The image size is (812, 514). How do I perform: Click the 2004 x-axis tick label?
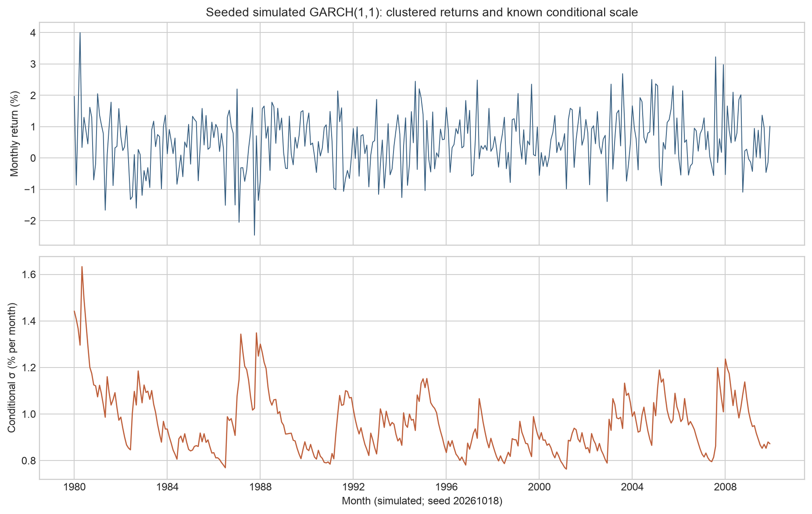[632, 488]
